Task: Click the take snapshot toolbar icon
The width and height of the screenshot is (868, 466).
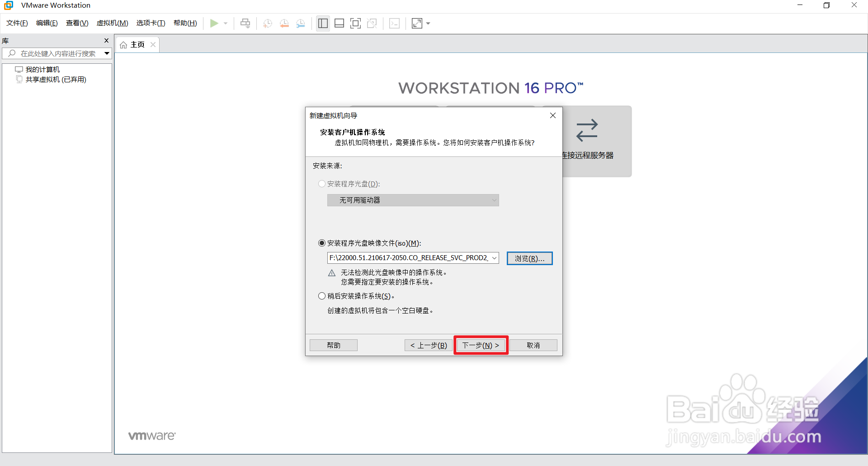Action: [268, 23]
